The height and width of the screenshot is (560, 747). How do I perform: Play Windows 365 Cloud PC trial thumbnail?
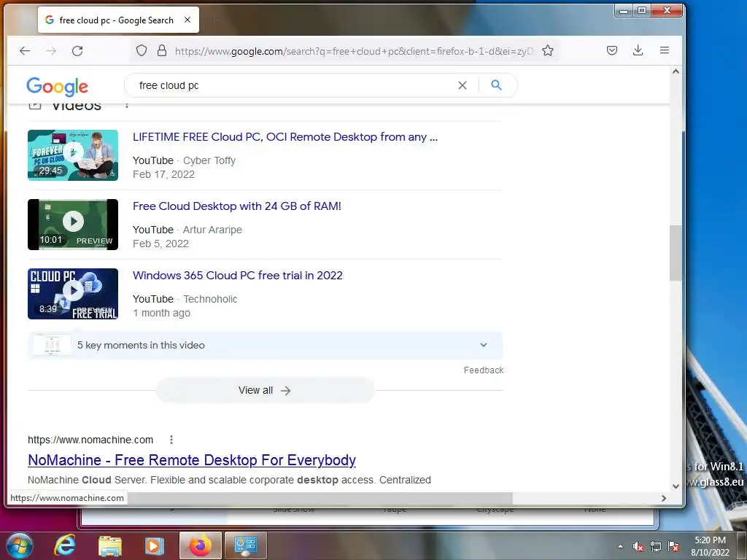tap(73, 294)
